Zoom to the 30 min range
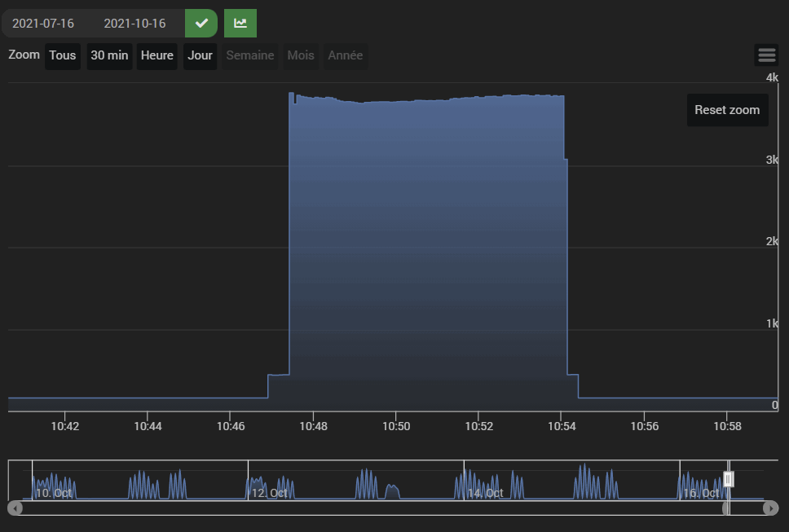Viewport: 789px width, 532px height. click(x=109, y=55)
